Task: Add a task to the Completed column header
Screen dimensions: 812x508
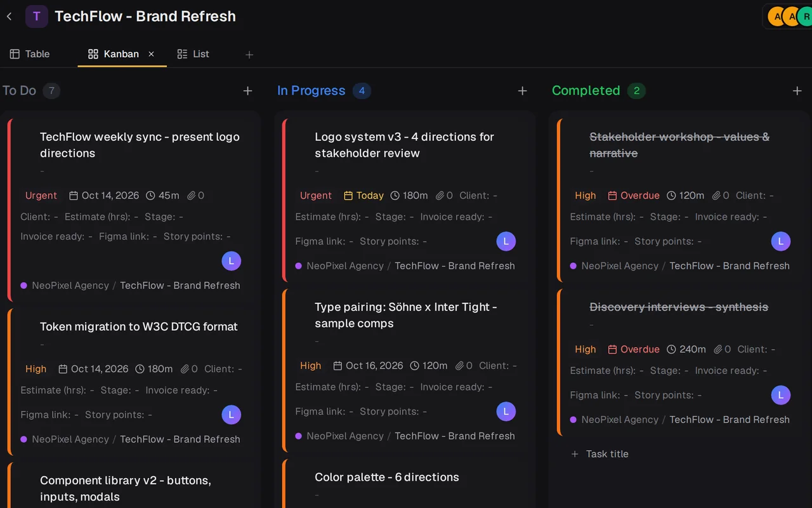Action: (x=797, y=91)
